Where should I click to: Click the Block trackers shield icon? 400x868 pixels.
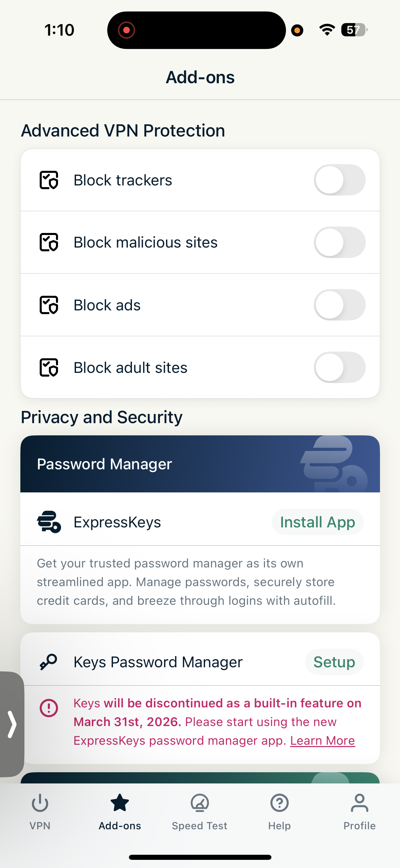click(x=49, y=180)
